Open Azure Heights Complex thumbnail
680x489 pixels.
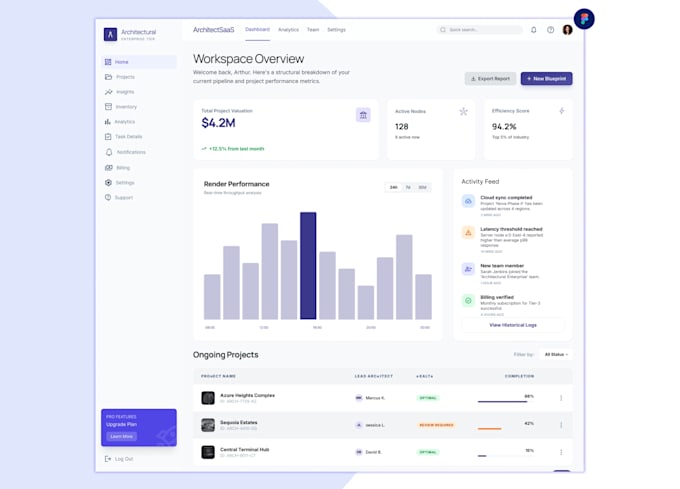click(208, 398)
